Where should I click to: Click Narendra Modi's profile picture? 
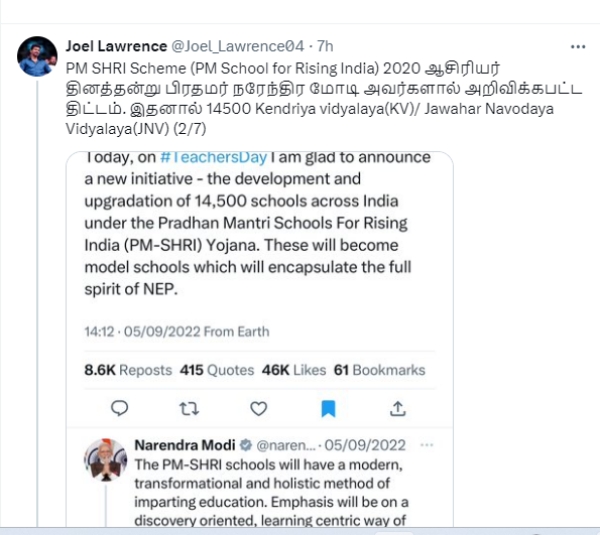[106, 460]
